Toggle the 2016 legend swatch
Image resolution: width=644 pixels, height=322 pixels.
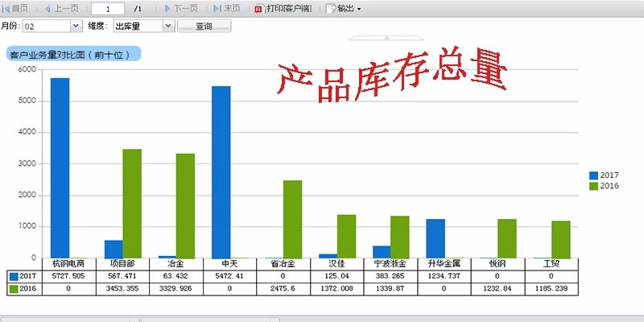593,186
